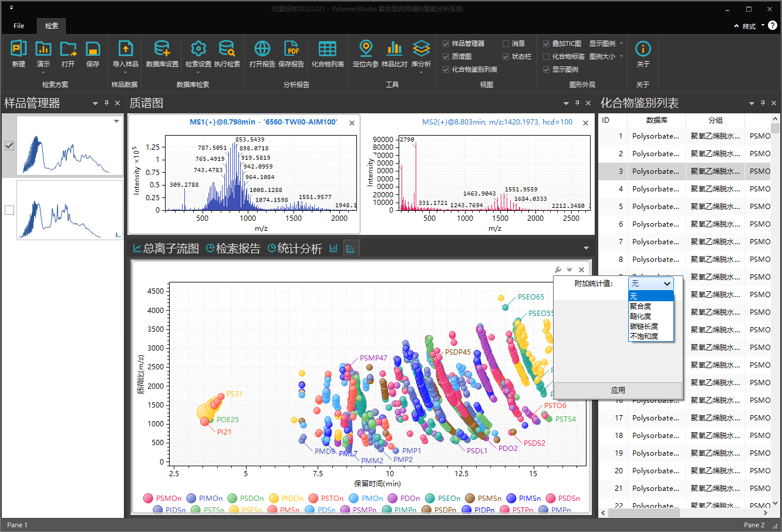
Task: Toggle the 质谱图 view checkbox
Action: click(446, 56)
